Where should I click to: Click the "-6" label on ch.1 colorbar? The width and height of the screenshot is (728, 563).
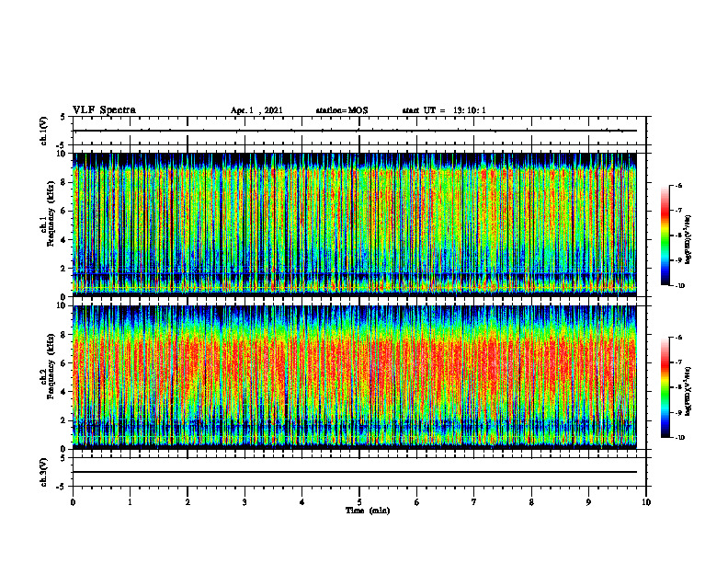tap(679, 185)
